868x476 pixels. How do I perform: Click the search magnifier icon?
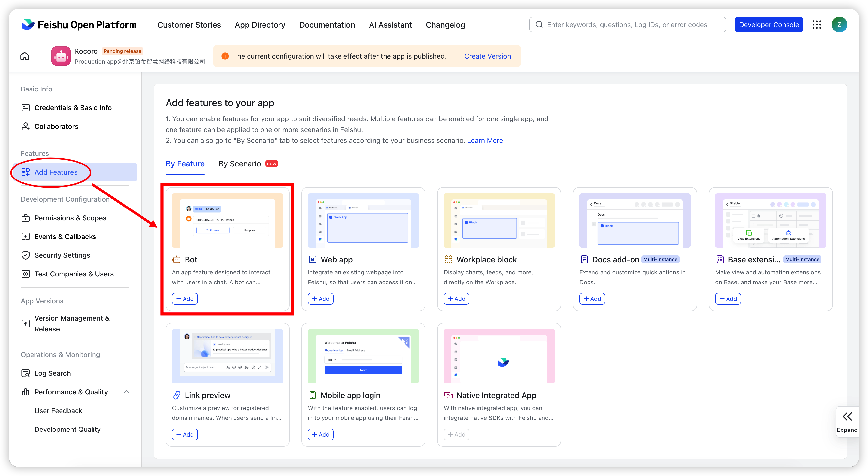pos(539,25)
